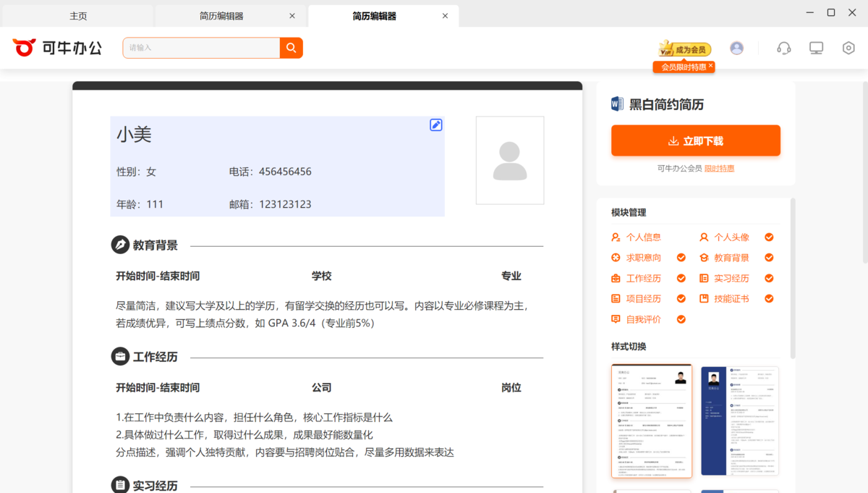The height and width of the screenshot is (493, 868).
Task: Close the first 简历编辑器 tab
Action: tap(292, 14)
